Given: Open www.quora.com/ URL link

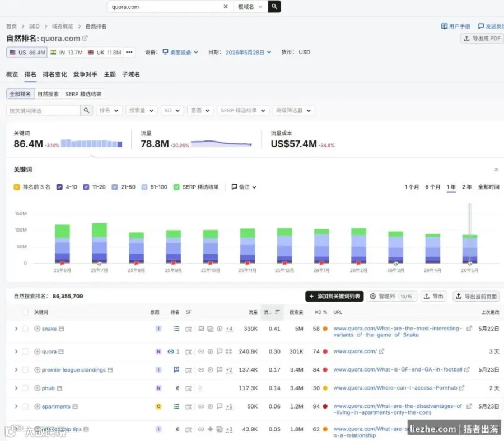Looking at the screenshot, I should (354, 351).
